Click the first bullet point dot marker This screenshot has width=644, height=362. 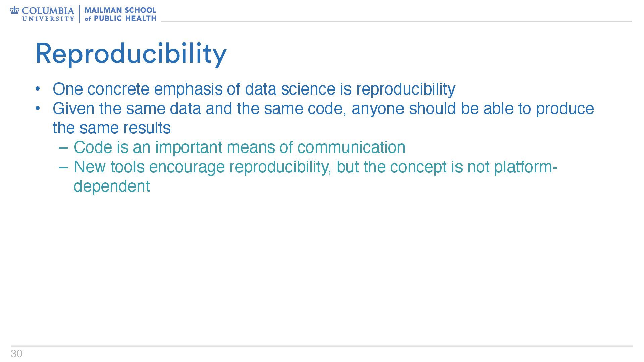point(38,89)
